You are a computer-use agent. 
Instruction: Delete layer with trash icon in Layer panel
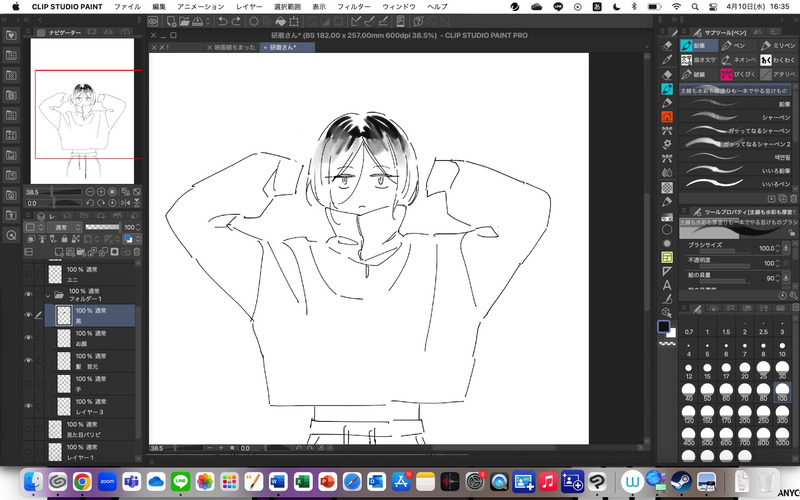pos(136,252)
